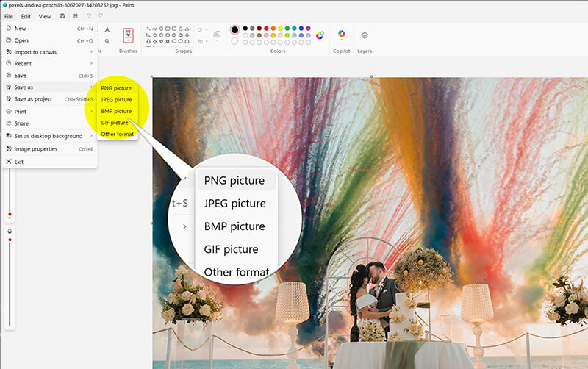The height and width of the screenshot is (369, 588).
Task: Click the canvas top-left resize handle
Action: pos(151,76)
